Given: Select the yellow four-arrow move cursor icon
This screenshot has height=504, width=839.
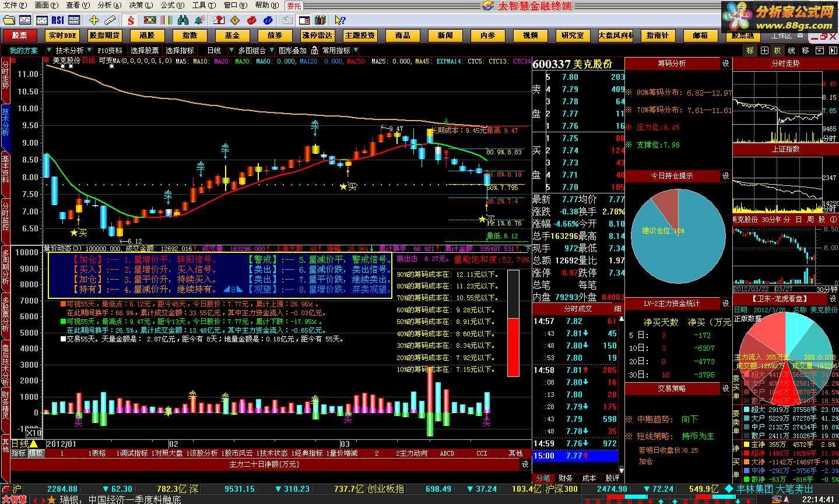Looking at the screenshot, I should (x=93, y=20).
